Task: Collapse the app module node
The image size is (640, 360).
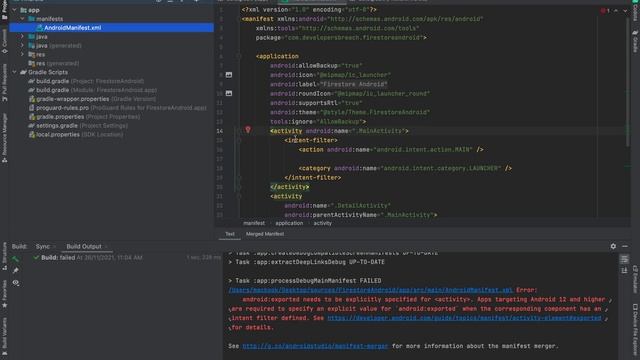Action: pyautogui.click(x=15, y=10)
